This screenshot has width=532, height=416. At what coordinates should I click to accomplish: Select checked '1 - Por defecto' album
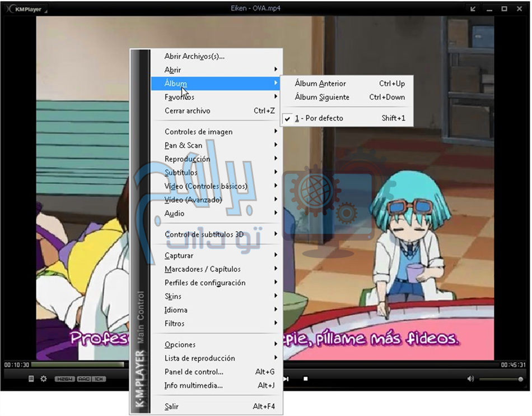[x=319, y=118]
